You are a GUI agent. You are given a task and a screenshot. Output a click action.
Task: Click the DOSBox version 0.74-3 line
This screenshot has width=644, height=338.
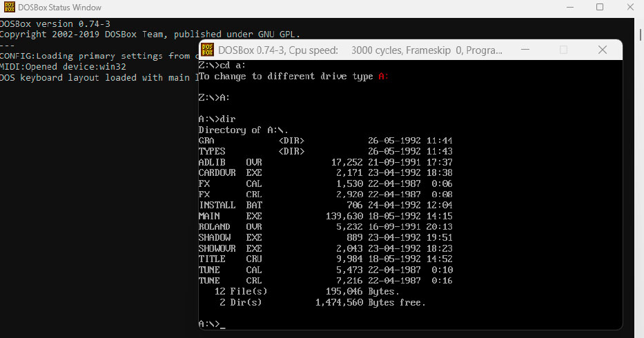55,24
